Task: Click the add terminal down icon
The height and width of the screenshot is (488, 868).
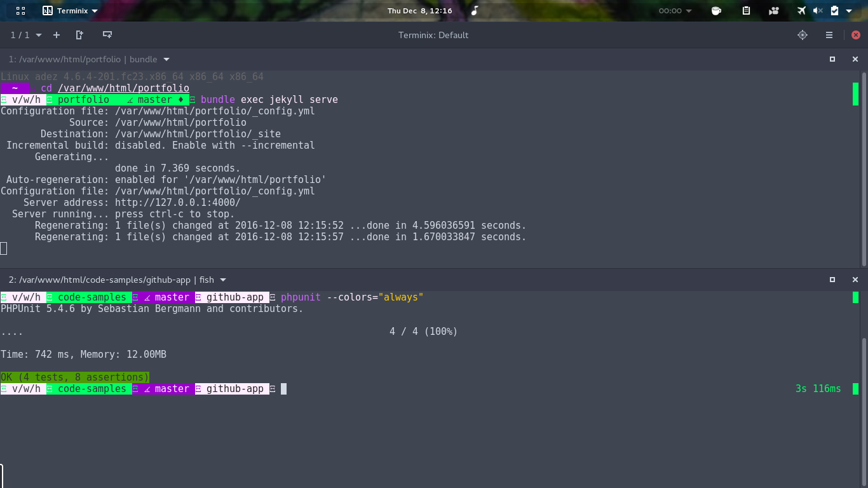Action: click(x=107, y=35)
